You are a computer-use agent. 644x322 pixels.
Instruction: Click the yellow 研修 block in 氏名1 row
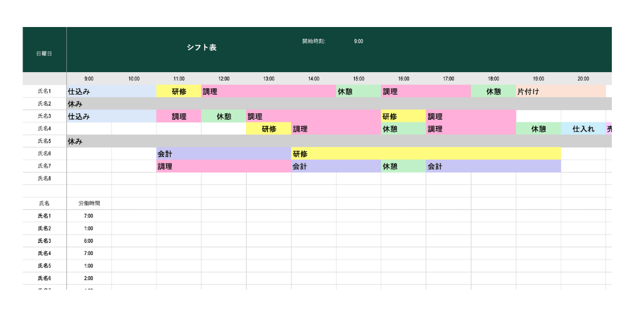click(x=179, y=91)
